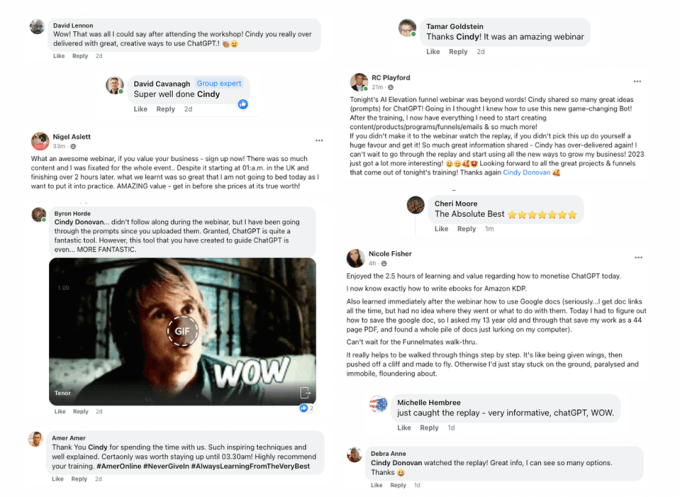Click the like reaction count under Byron Horde's GIF

[x=307, y=408]
